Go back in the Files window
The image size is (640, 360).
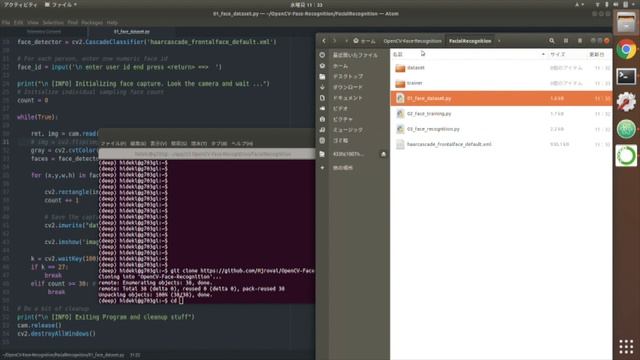pos(324,41)
